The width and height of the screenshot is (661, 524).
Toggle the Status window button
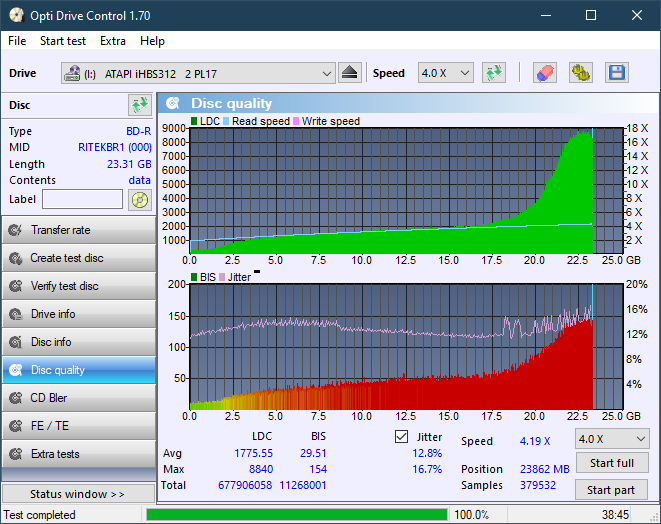[x=78, y=494]
